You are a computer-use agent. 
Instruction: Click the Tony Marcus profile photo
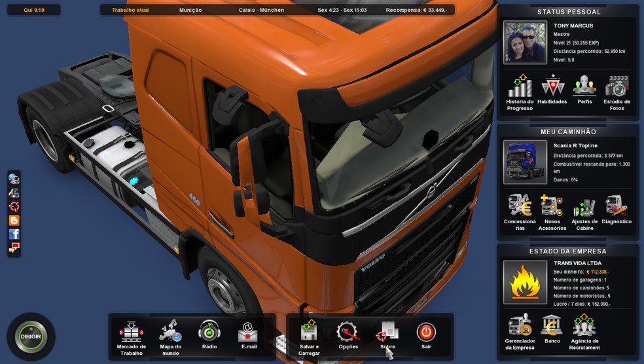click(525, 43)
